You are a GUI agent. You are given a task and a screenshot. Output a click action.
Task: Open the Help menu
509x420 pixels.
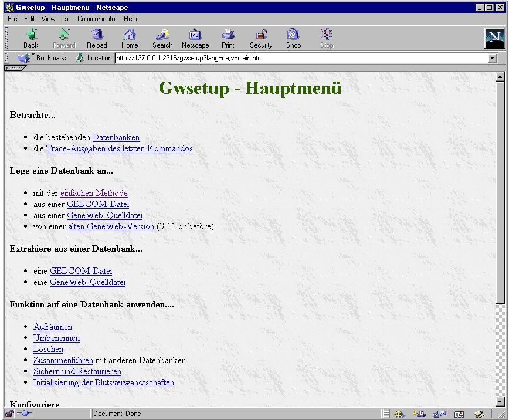pyautogui.click(x=130, y=19)
